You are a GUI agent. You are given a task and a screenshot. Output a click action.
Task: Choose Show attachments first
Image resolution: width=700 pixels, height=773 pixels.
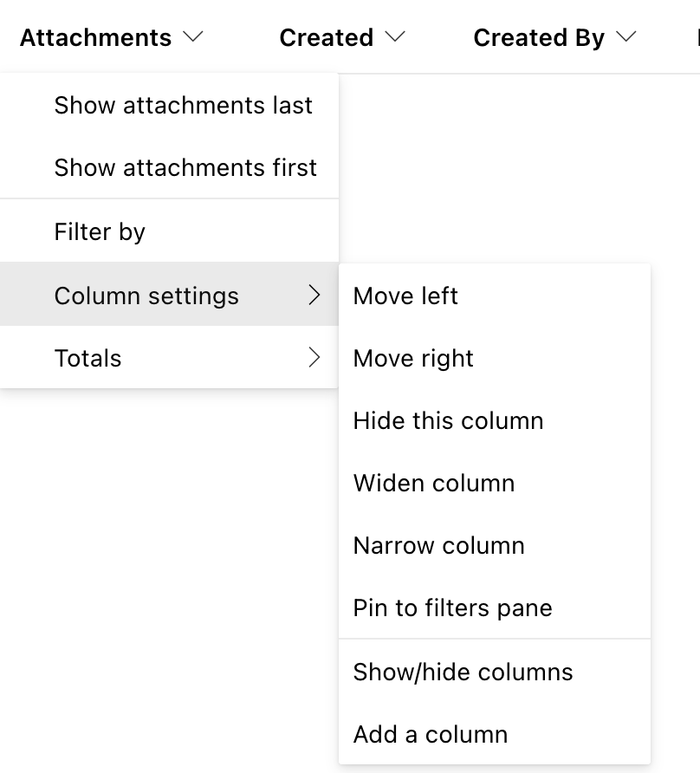click(185, 168)
